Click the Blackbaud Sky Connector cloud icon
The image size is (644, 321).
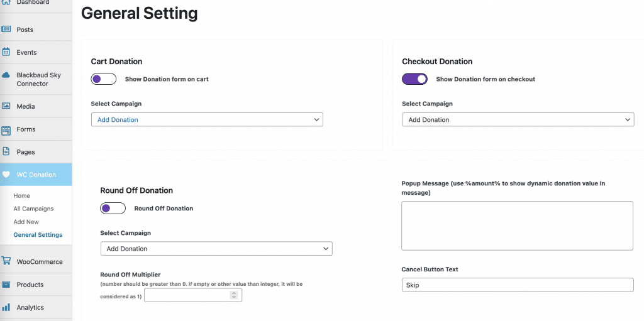click(6, 75)
